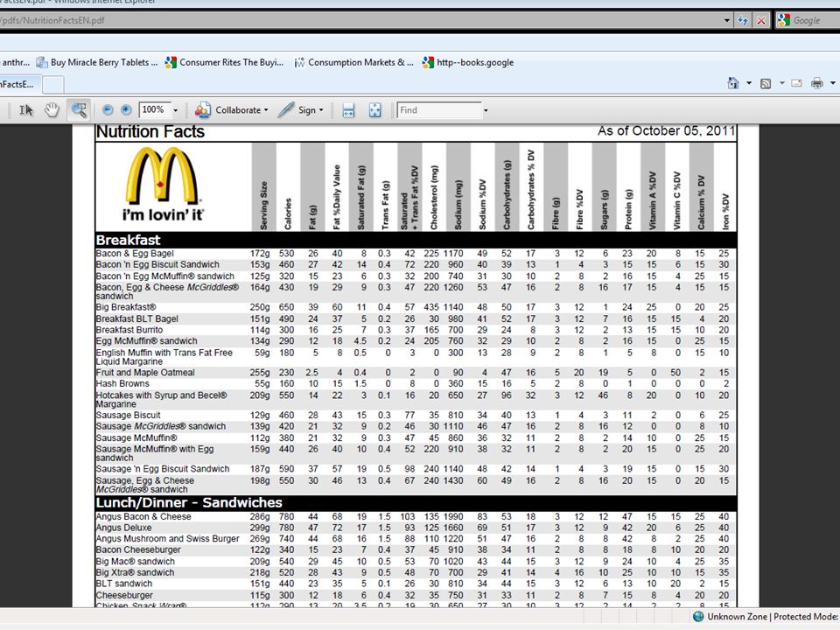The image size is (840, 630).
Task: Click the Big Breakfast® row name
Action: click(x=126, y=307)
